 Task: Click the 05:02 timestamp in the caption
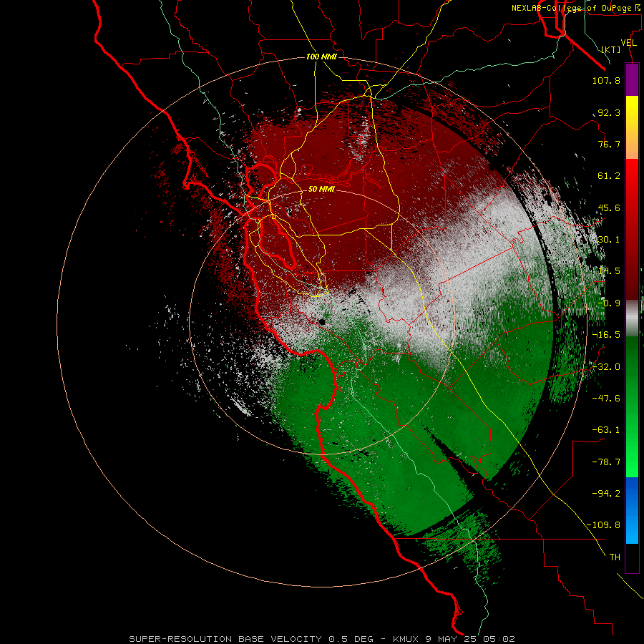[x=499, y=639]
